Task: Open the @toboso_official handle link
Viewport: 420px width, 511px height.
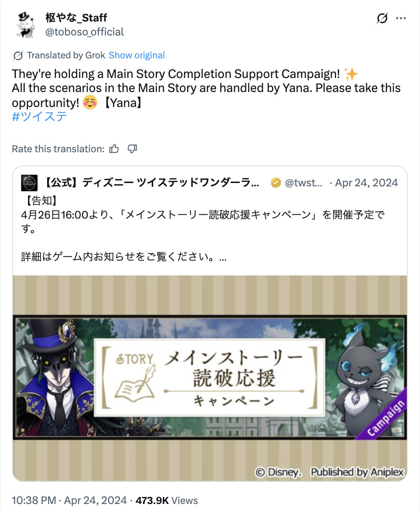Action: coord(84,32)
